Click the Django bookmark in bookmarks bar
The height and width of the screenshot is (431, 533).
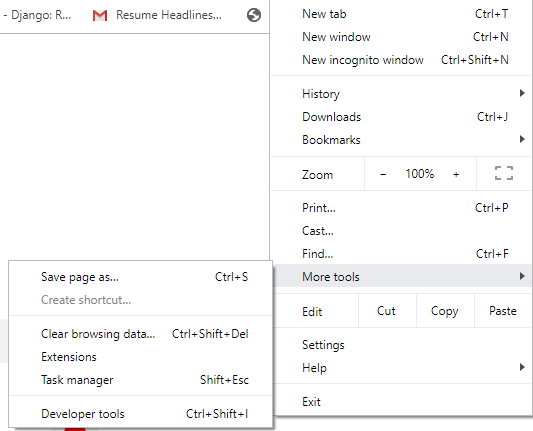37,15
